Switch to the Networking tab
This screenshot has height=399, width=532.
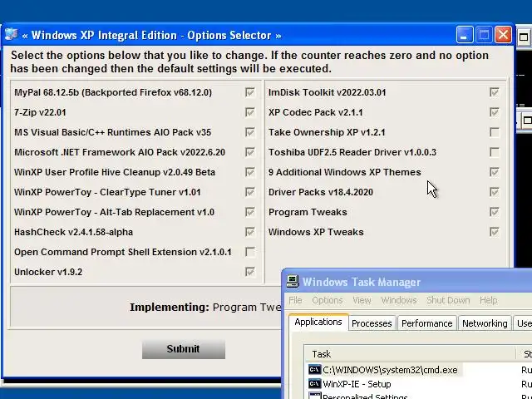(485, 323)
